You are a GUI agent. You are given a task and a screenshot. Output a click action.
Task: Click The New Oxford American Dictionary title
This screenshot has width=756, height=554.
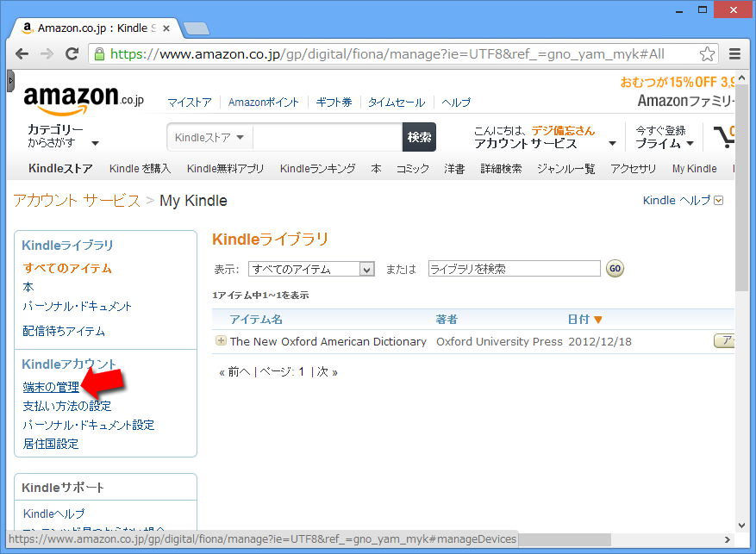click(328, 341)
